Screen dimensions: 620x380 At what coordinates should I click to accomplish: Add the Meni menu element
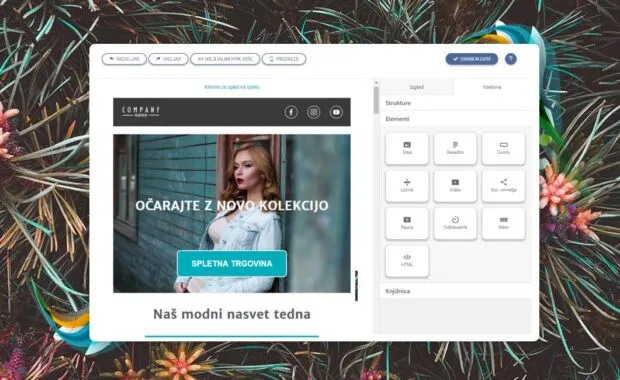coord(503,224)
